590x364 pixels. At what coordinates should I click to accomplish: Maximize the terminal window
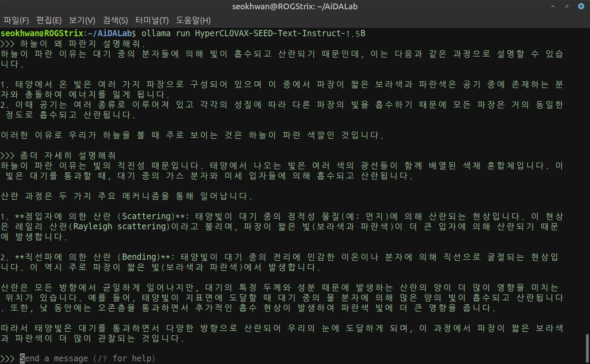567,6
